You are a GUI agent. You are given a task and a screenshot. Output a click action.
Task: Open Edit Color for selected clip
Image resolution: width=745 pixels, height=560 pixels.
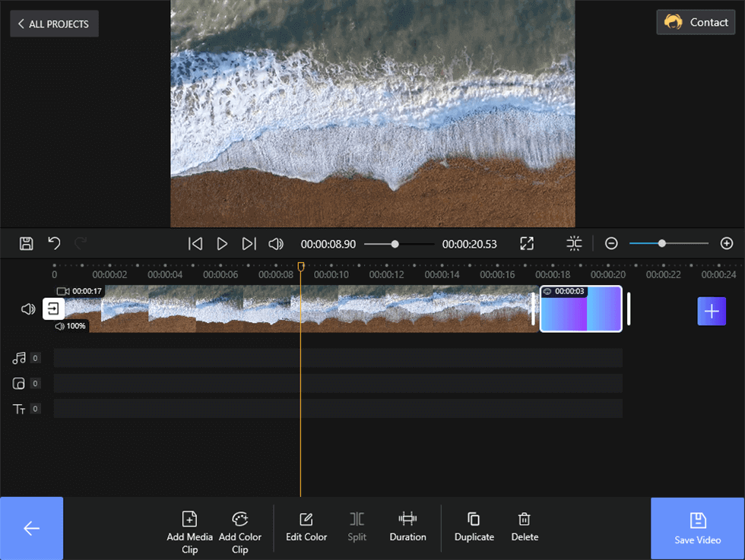(306, 527)
